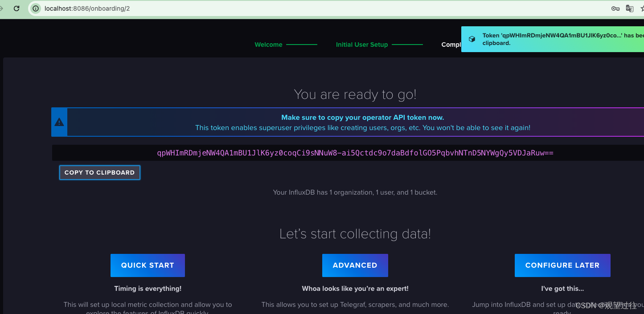
Task: Copy the token with COPY TO CLIPBOARD button
Action: click(100, 172)
